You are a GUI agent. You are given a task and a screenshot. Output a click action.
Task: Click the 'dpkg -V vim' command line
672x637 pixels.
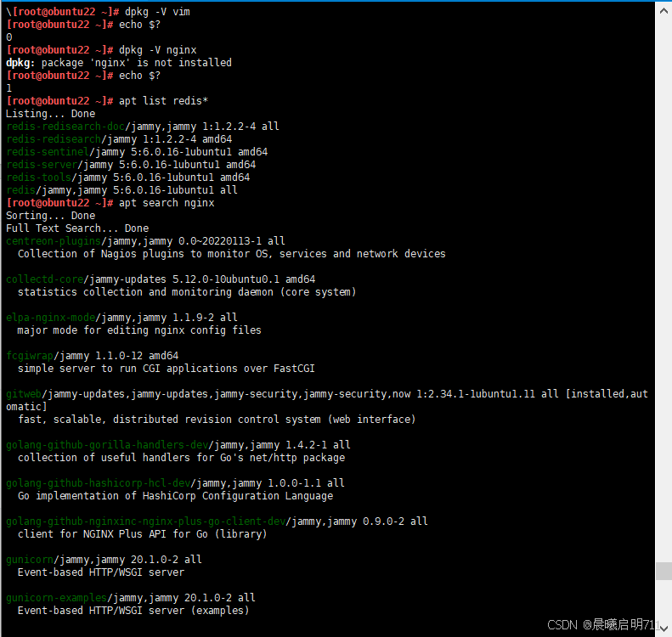pos(99,12)
